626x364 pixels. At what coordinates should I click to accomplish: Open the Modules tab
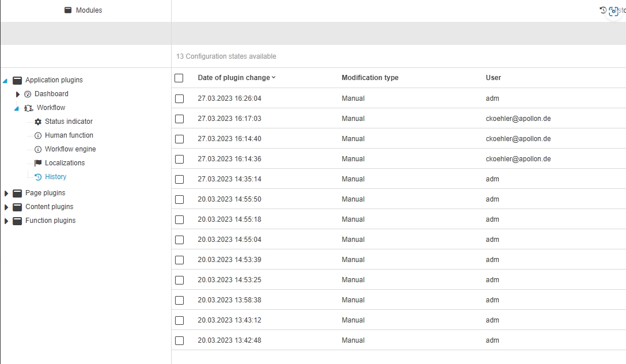(x=84, y=10)
